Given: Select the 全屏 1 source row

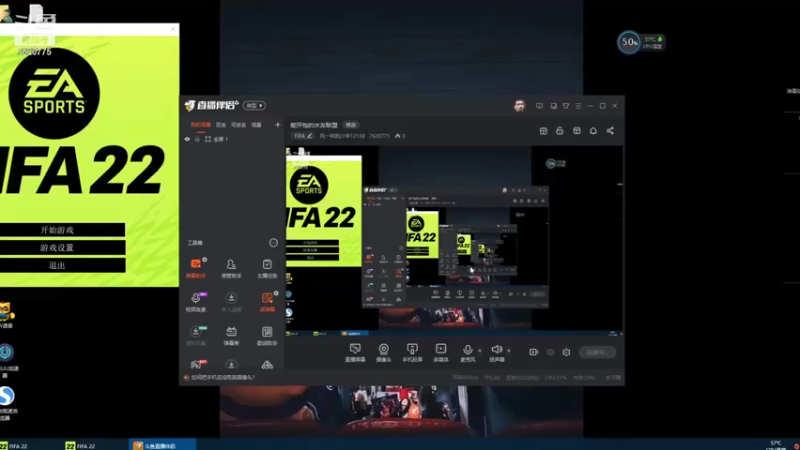Looking at the screenshot, I should click(x=232, y=139).
